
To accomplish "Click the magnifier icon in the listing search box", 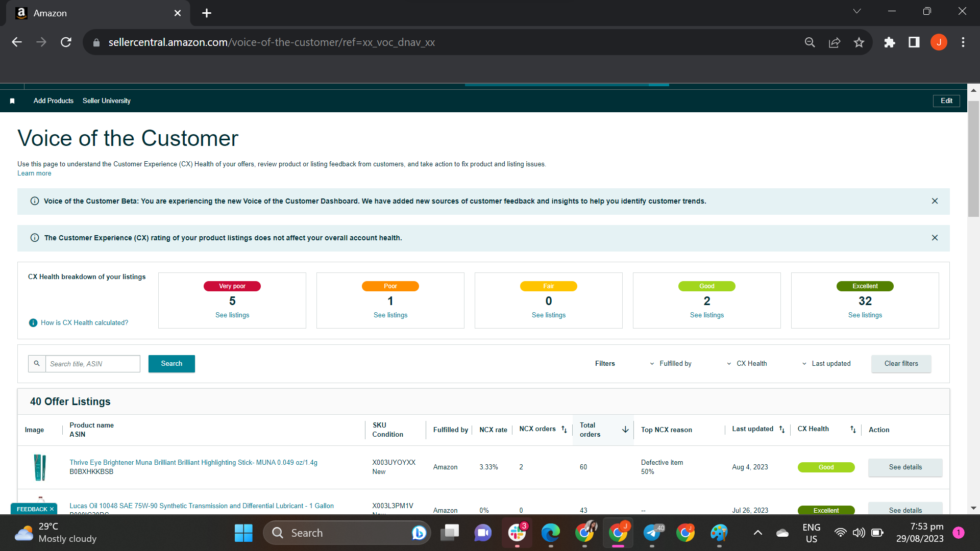I will pos(37,364).
